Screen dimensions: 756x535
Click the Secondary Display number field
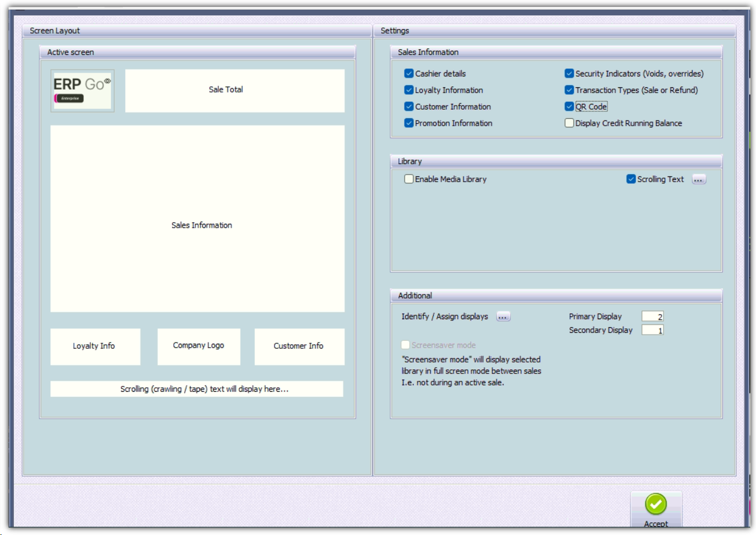click(652, 331)
